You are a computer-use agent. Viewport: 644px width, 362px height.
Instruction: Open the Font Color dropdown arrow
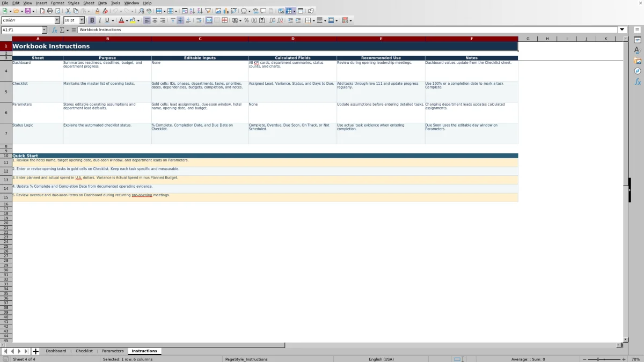click(x=127, y=20)
